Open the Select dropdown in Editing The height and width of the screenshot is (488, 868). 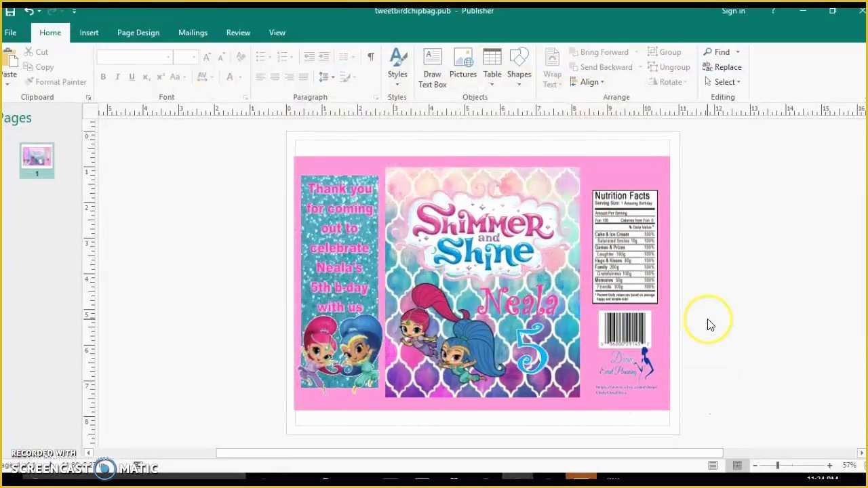click(x=722, y=82)
